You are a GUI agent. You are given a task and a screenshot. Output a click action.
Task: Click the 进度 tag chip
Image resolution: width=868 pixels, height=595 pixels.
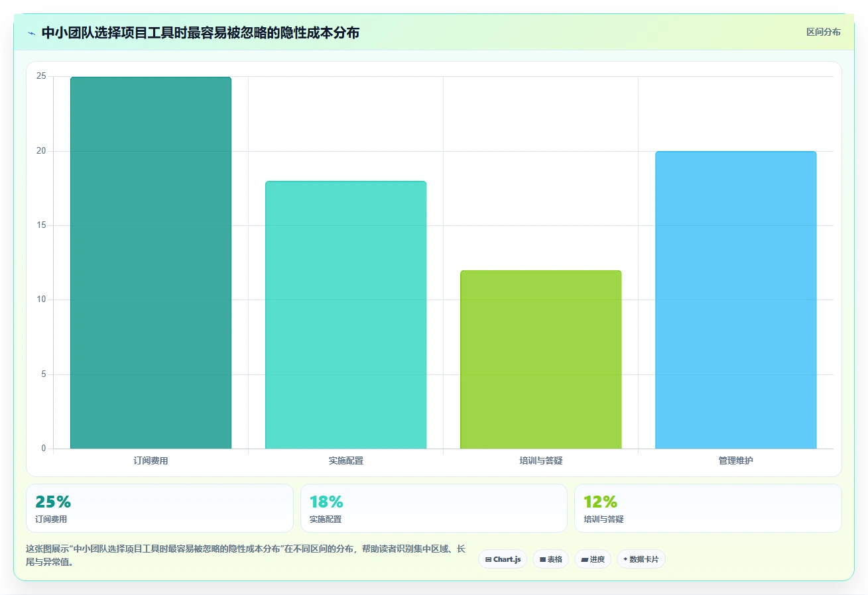click(x=593, y=559)
